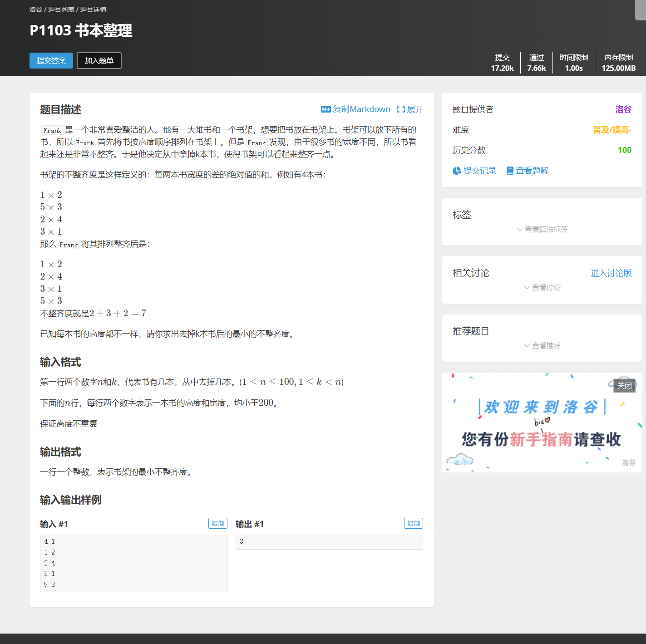The height and width of the screenshot is (644, 646).
Task: Click the chevron beside 查看推荐
Action: coord(527,346)
